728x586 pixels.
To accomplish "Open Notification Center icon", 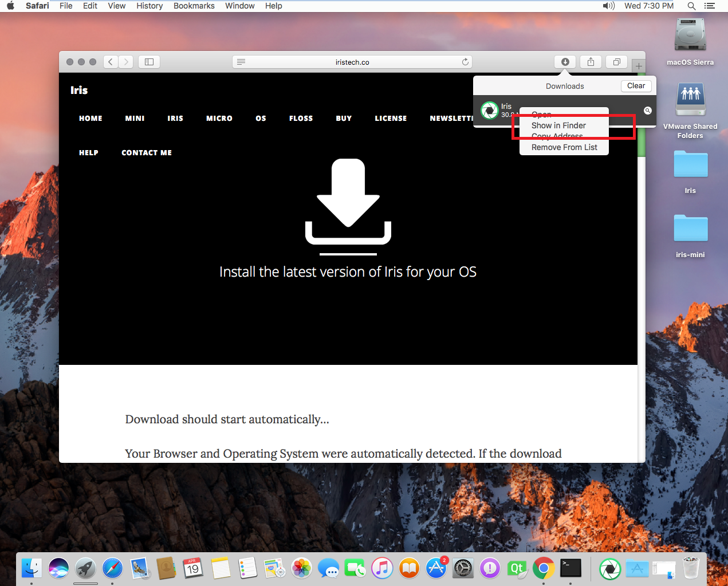I will [710, 6].
